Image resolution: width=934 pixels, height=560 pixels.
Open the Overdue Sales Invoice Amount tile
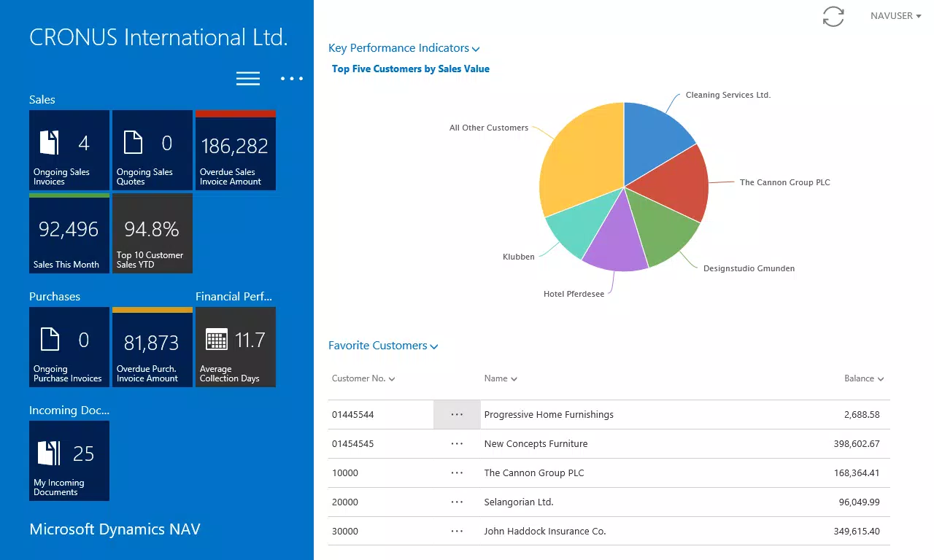coord(236,150)
